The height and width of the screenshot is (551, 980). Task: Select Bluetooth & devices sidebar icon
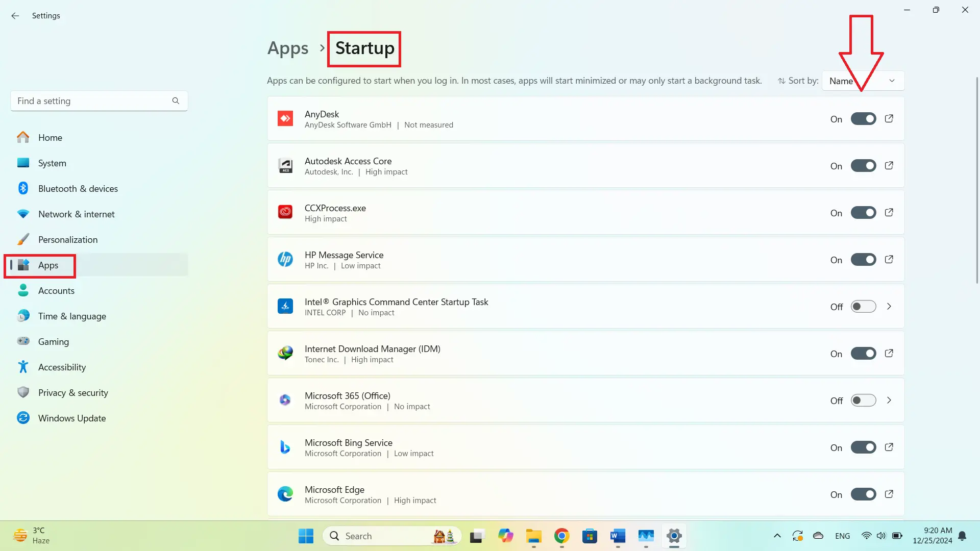click(23, 188)
